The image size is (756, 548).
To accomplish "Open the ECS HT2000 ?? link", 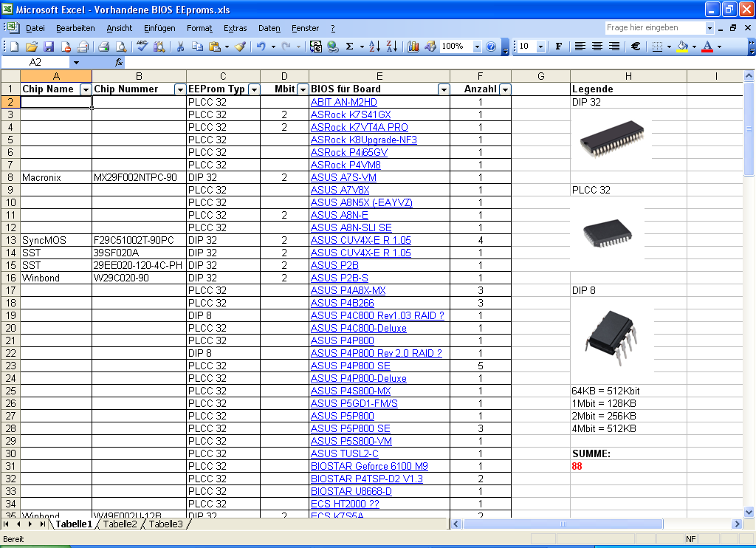I will pyautogui.click(x=345, y=504).
